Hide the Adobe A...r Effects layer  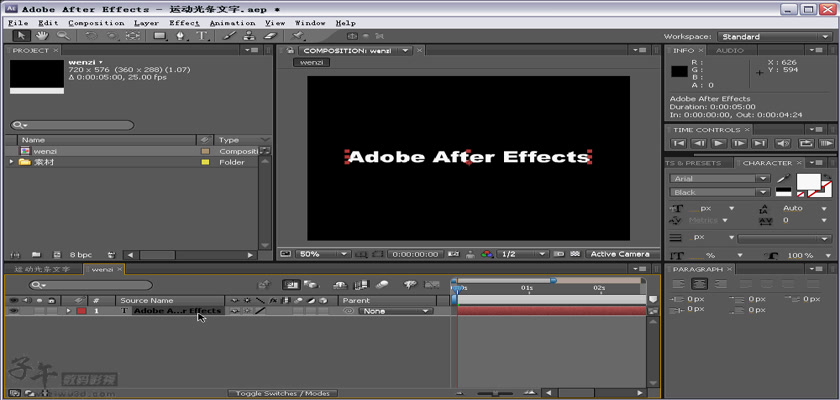coord(13,311)
